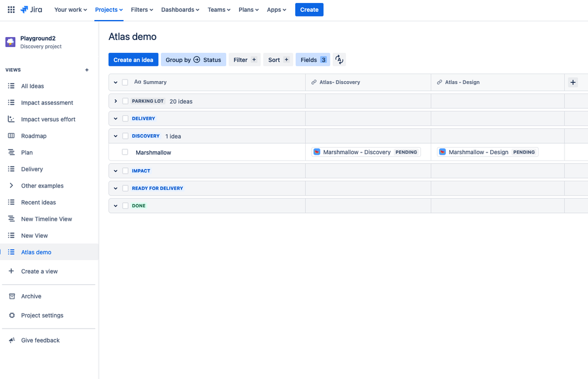Click the Summary column header

click(x=154, y=82)
